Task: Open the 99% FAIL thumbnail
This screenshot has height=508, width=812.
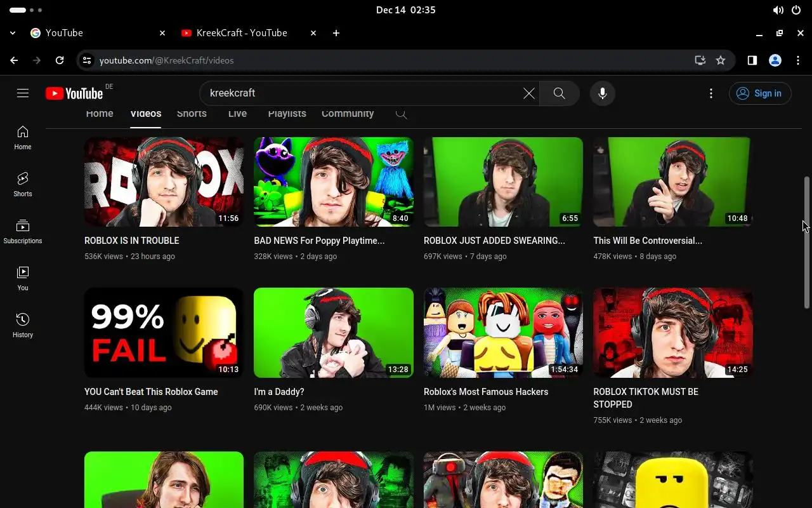Action: tap(164, 333)
